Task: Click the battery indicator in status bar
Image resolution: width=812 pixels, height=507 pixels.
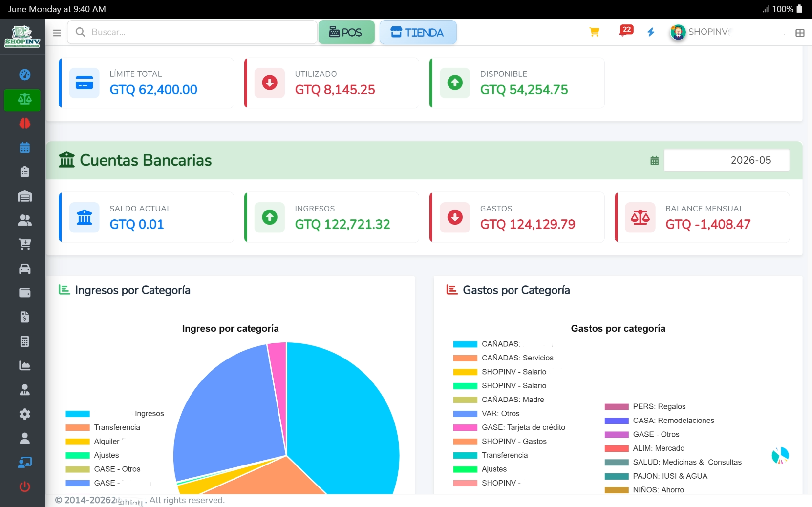Action: [799, 9]
